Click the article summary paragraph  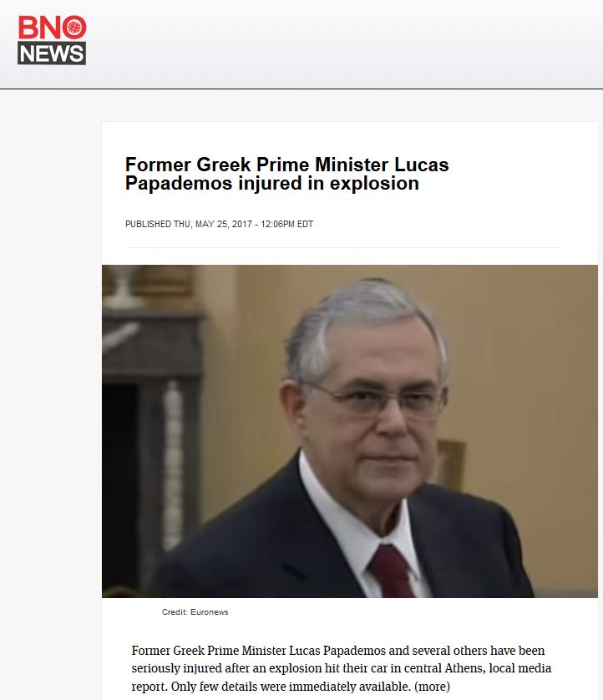pyautogui.click(x=342, y=668)
